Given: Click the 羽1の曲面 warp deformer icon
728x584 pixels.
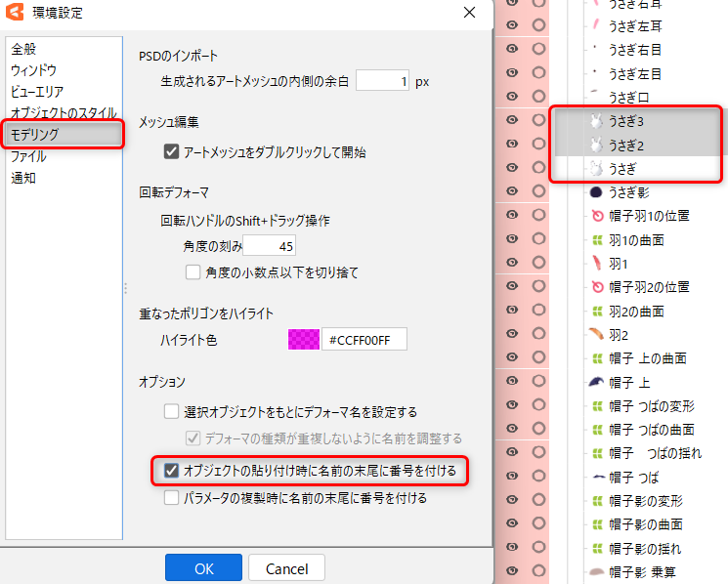Looking at the screenshot, I should (x=595, y=240).
